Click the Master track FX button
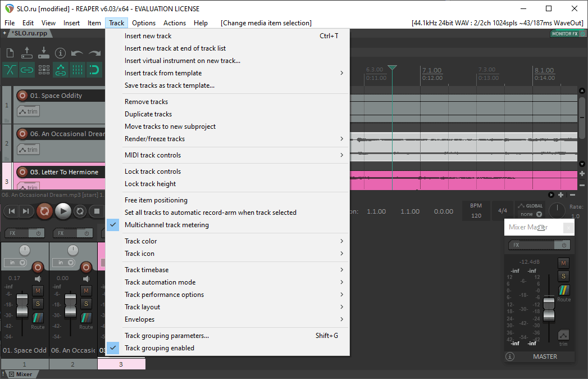The image size is (588, 379). point(532,245)
